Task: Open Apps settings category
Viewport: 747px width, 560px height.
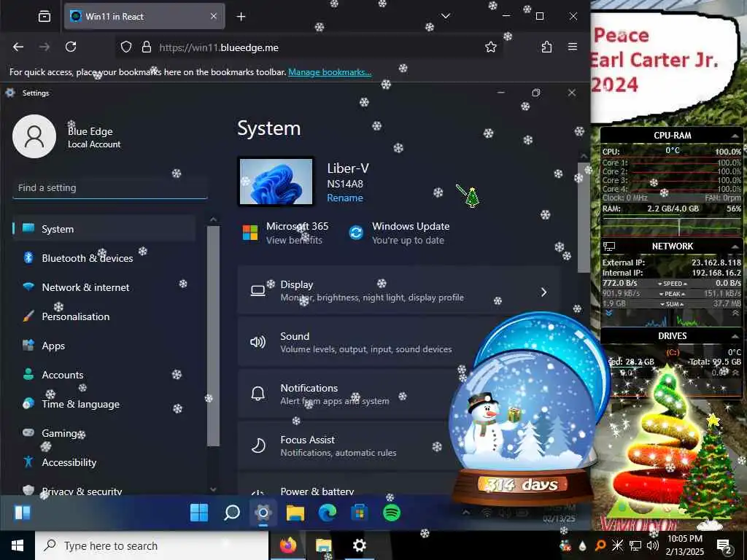Action: pos(104,345)
